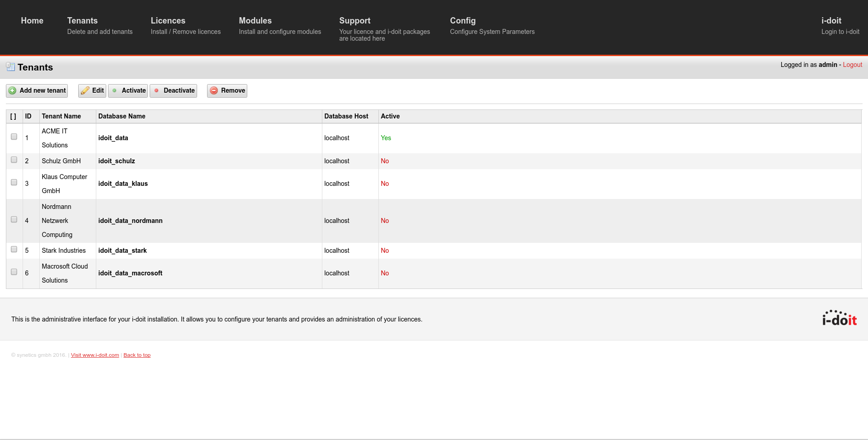Click database name idoit_schulz
Viewport: 868px width, 440px height.
click(117, 161)
